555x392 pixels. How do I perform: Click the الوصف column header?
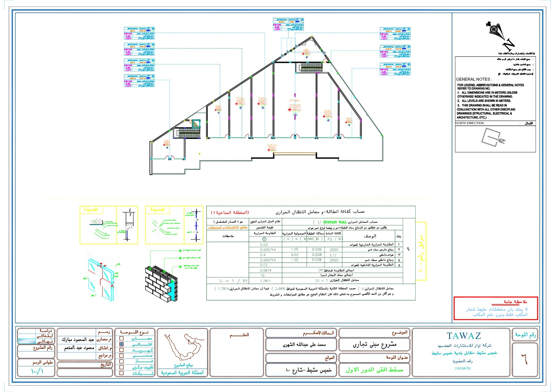click(370, 236)
